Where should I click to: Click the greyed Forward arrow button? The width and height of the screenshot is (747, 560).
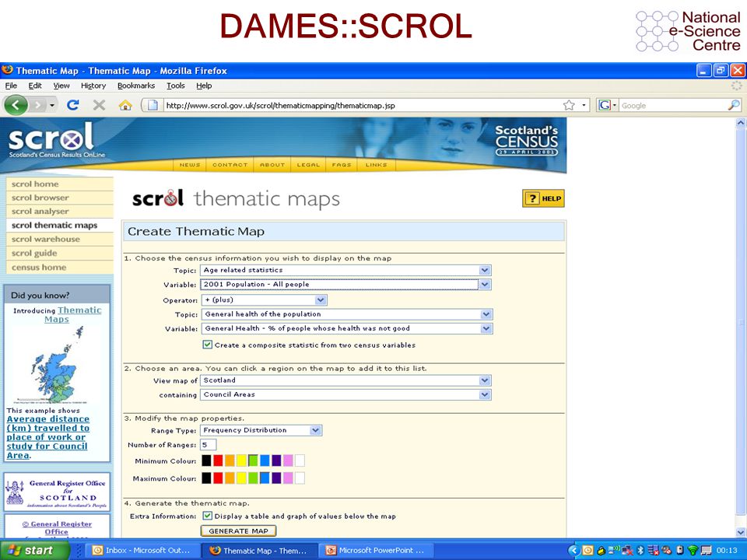[x=37, y=105]
